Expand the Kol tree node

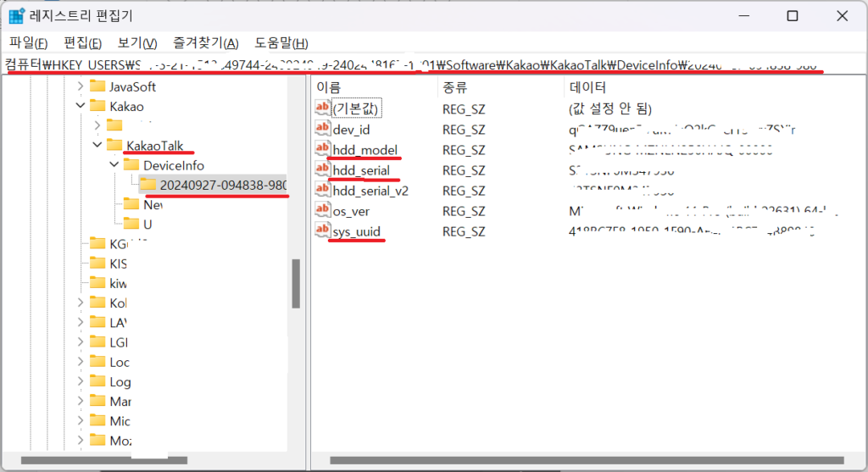point(81,303)
